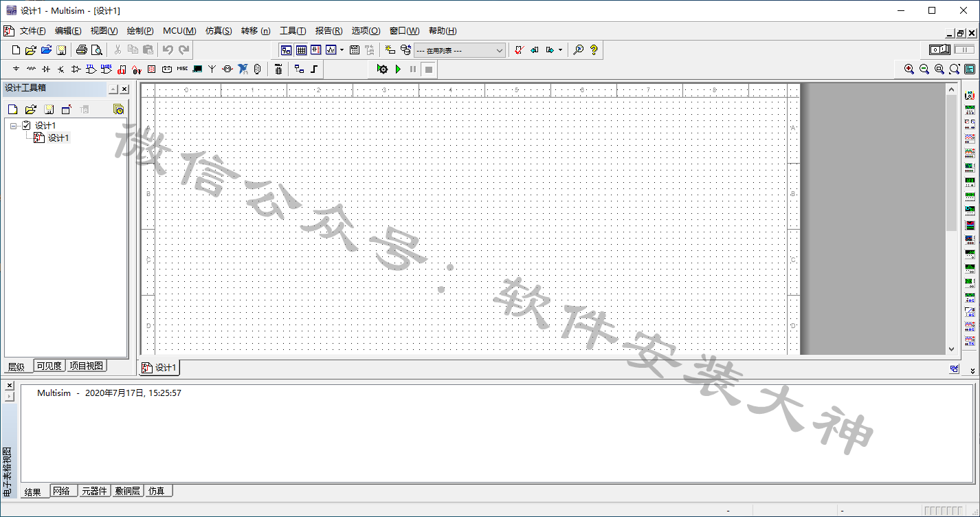Place a hierarchical block icon

(x=299, y=69)
